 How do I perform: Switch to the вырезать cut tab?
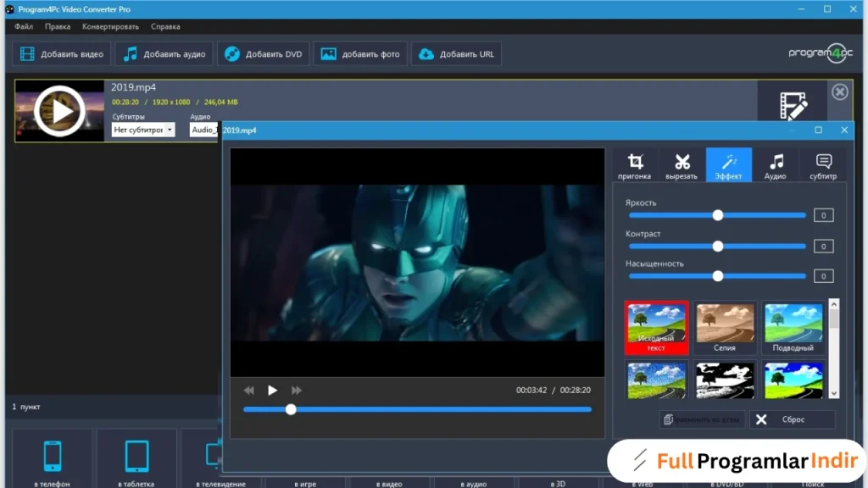point(682,165)
